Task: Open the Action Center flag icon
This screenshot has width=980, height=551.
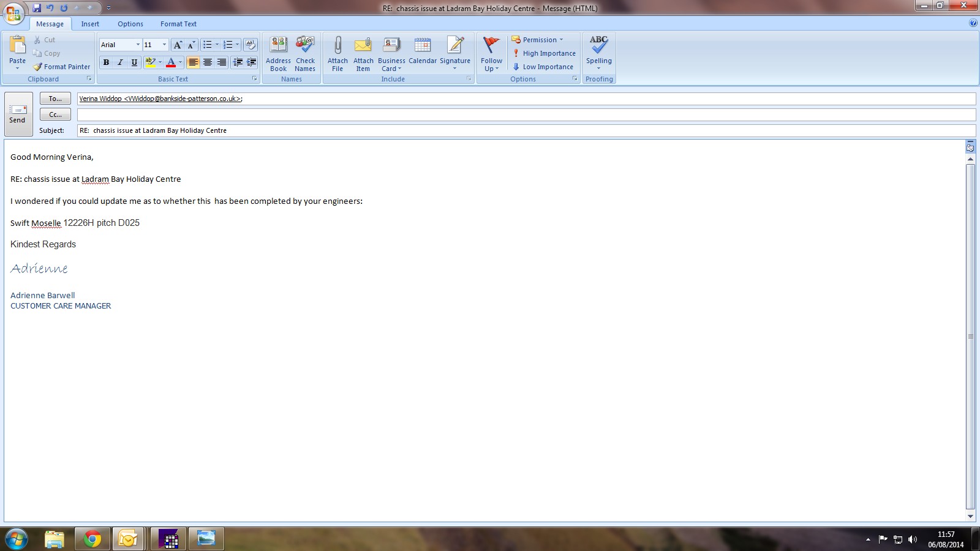Action: click(x=883, y=539)
